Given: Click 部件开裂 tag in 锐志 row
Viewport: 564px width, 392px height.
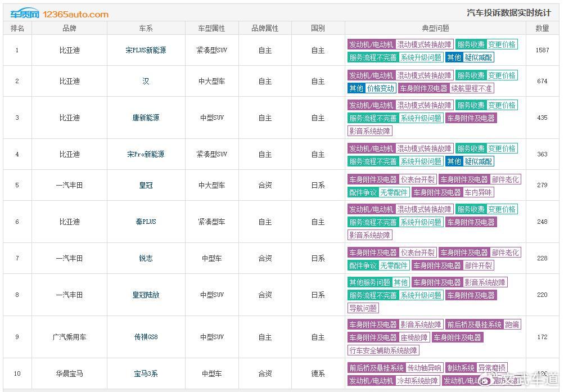Looking at the screenshot, I should point(478,265).
